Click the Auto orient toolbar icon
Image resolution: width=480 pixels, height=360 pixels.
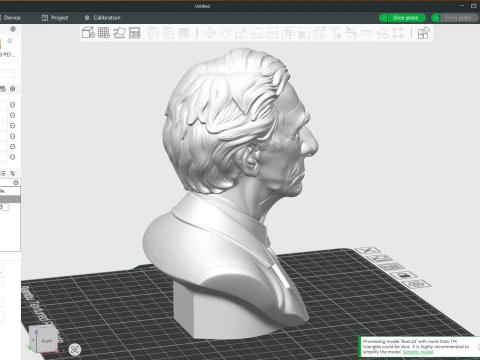119,33
